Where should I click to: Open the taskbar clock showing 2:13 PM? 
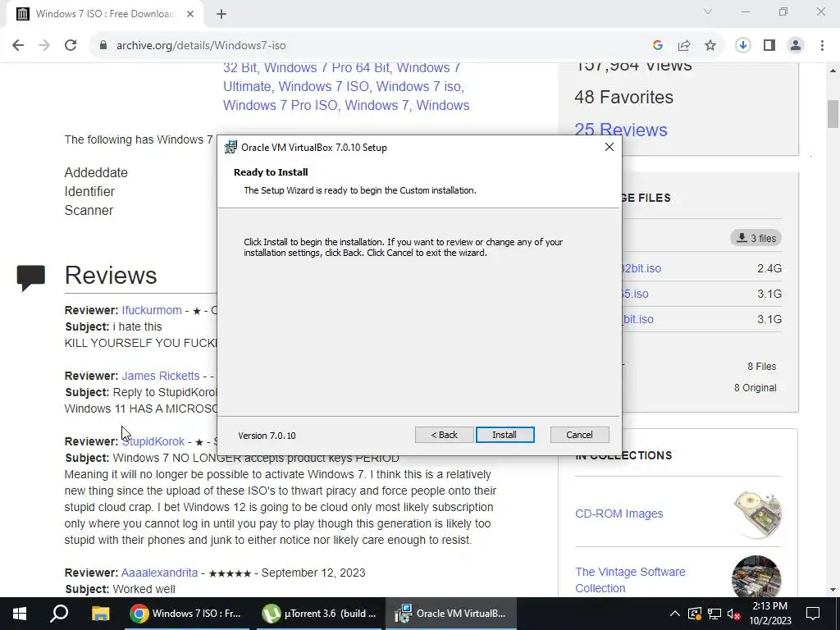tap(770, 614)
